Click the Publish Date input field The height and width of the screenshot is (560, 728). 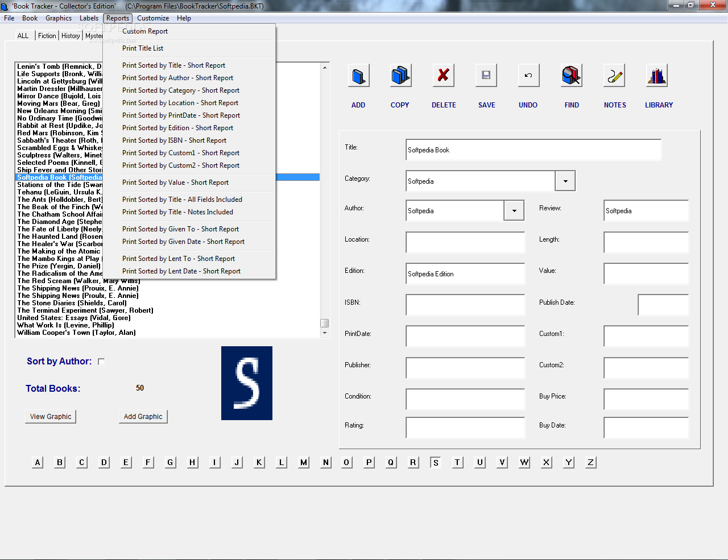pos(663,305)
